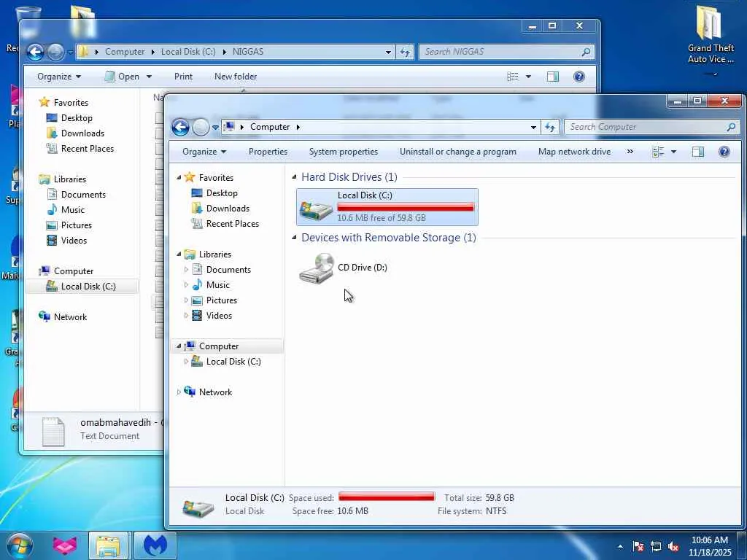Viewport: 747px width, 560px height.
Task: Open view options dropdown in NIGGAS window
Action: click(528, 77)
